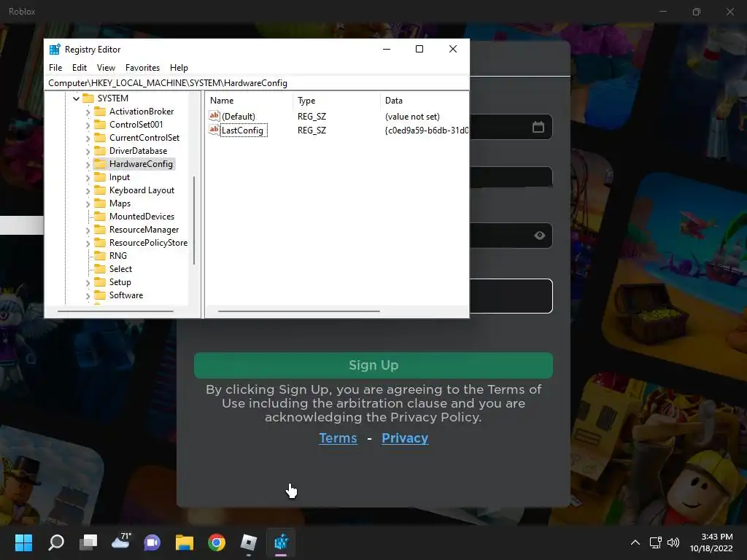Expand the ResourceManager key

coord(88,230)
